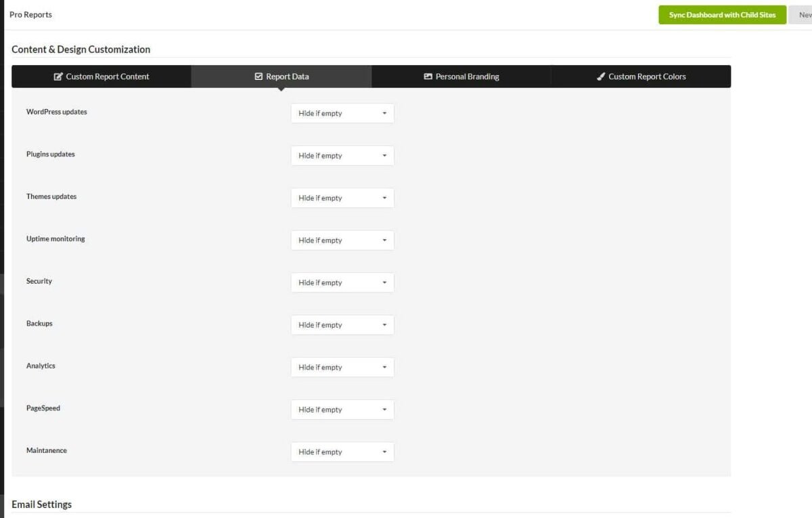Screen dimensions: 812x518
Task: Open the Custom Report Colors tab
Action: 641,77
